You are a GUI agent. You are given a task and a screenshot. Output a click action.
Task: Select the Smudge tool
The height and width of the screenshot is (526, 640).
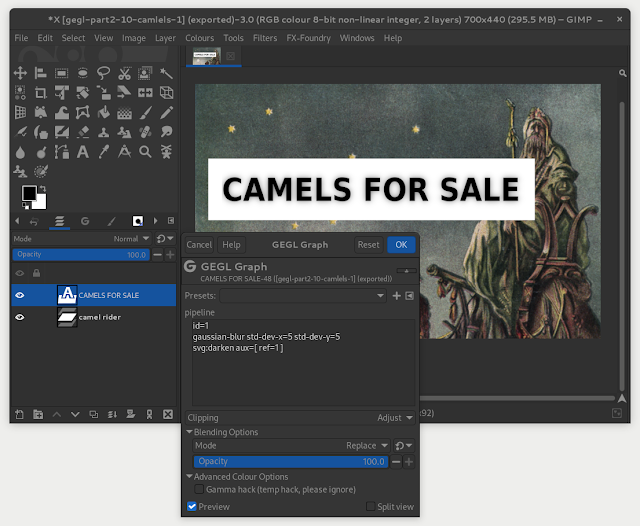166,132
